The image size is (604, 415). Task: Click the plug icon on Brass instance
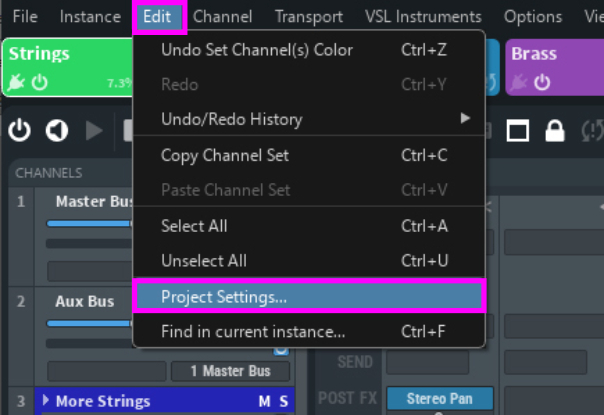click(x=520, y=82)
